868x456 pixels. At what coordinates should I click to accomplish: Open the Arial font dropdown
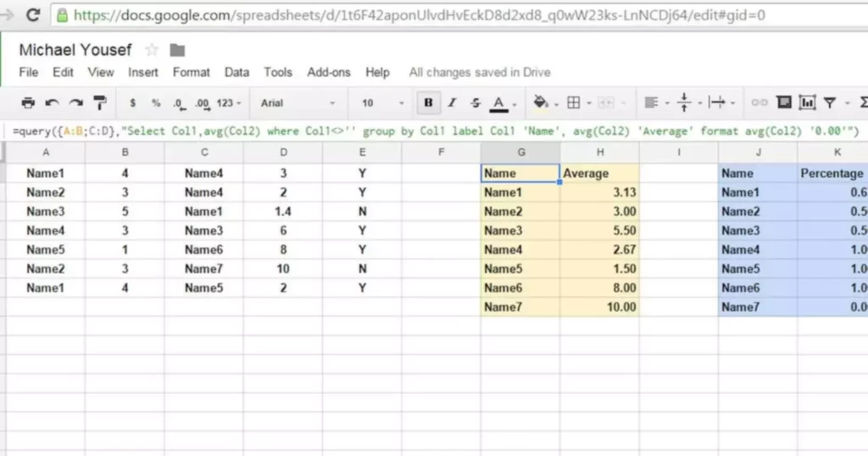coord(297,103)
